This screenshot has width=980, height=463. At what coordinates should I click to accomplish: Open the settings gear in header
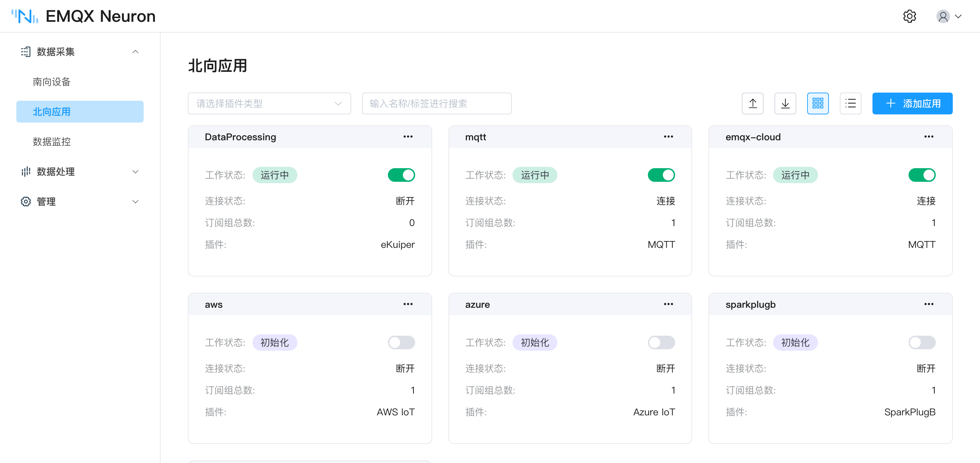click(x=910, y=16)
